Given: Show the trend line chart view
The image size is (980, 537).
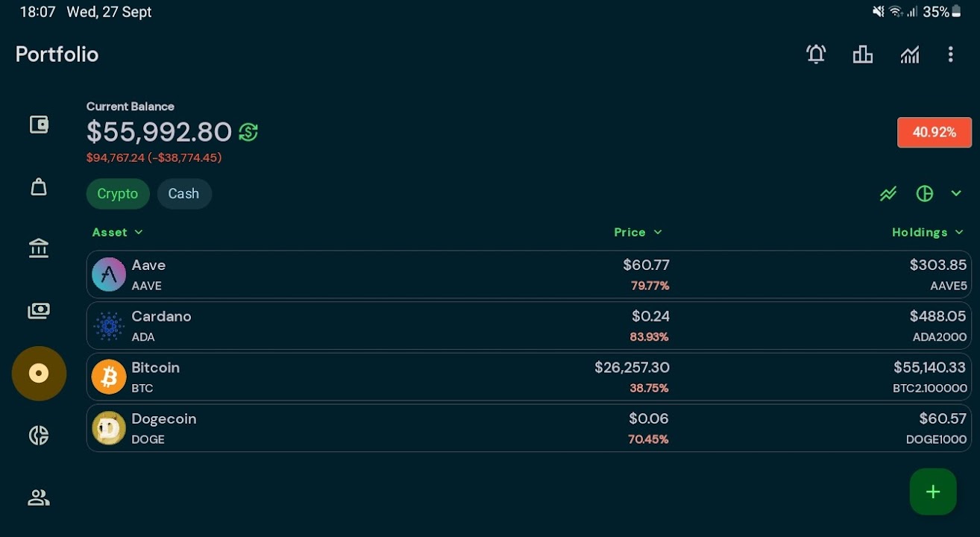Looking at the screenshot, I should coord(888,194).
